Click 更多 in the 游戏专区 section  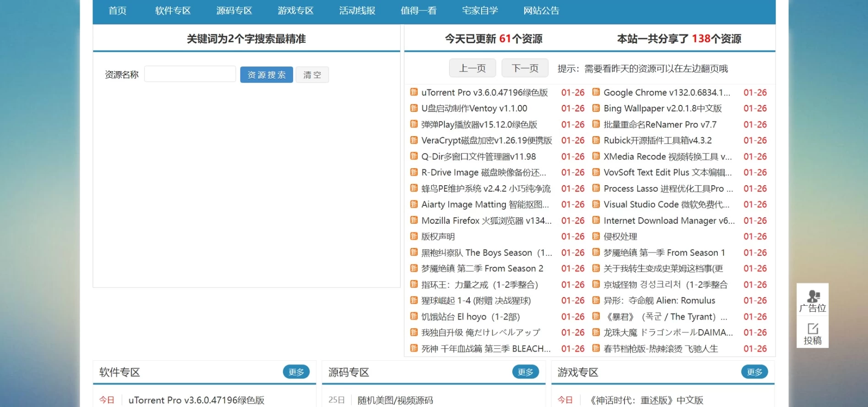tap(754, 372)
